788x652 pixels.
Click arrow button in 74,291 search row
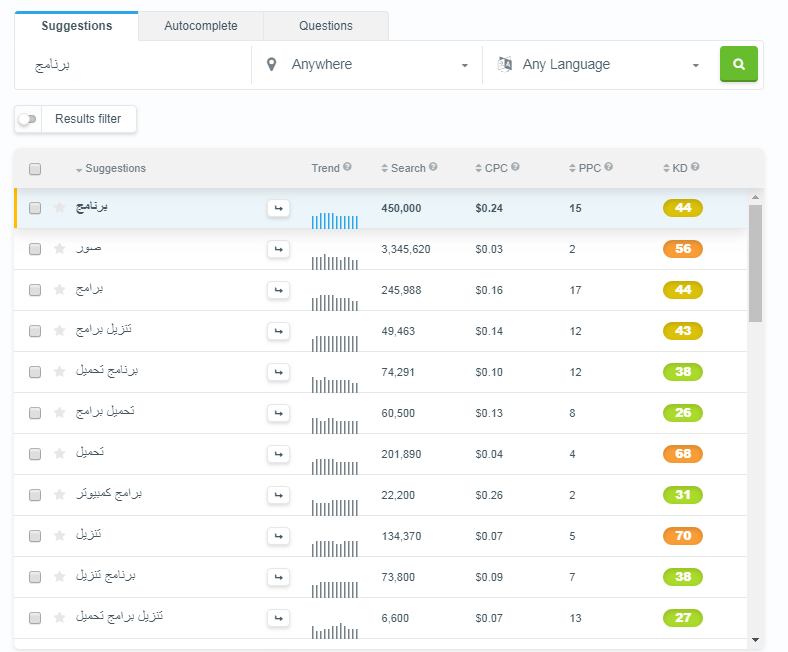278,372
